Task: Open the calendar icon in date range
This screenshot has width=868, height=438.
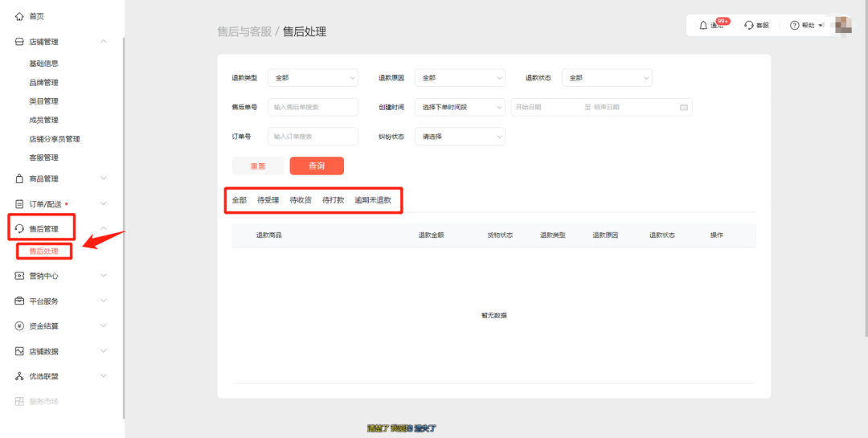Action: [x=684, y=107]
